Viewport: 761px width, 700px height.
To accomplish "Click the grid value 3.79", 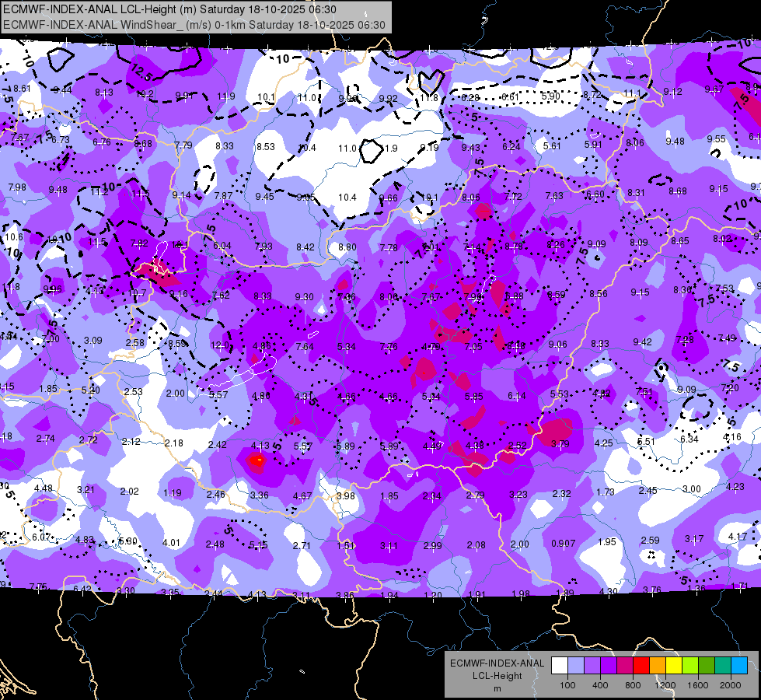I will point(560,443).
